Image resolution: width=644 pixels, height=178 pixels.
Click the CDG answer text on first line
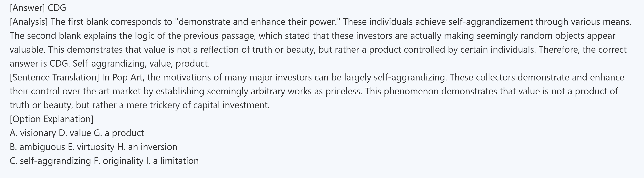(57, 8)
